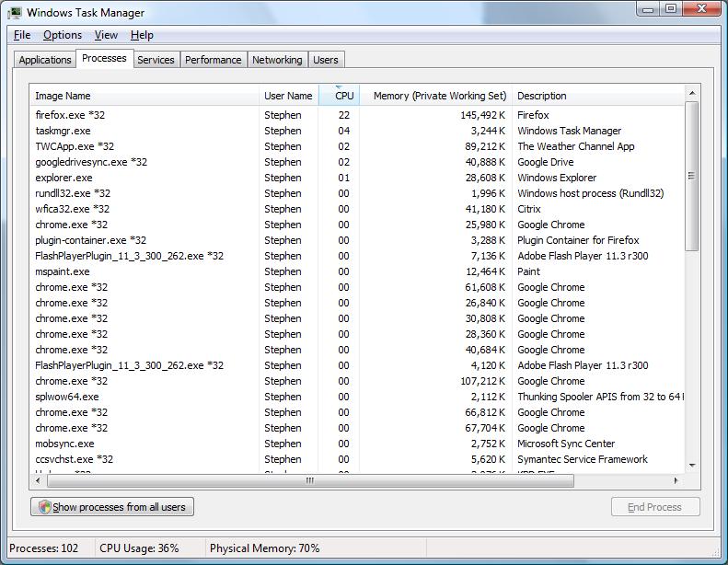
Task: Open the File menu
Action: (x=22, y=35)
